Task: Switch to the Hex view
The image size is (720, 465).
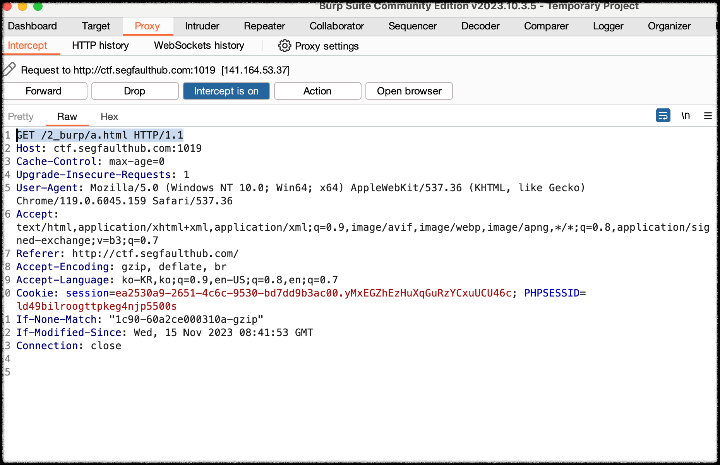Action: click(109, 117)
